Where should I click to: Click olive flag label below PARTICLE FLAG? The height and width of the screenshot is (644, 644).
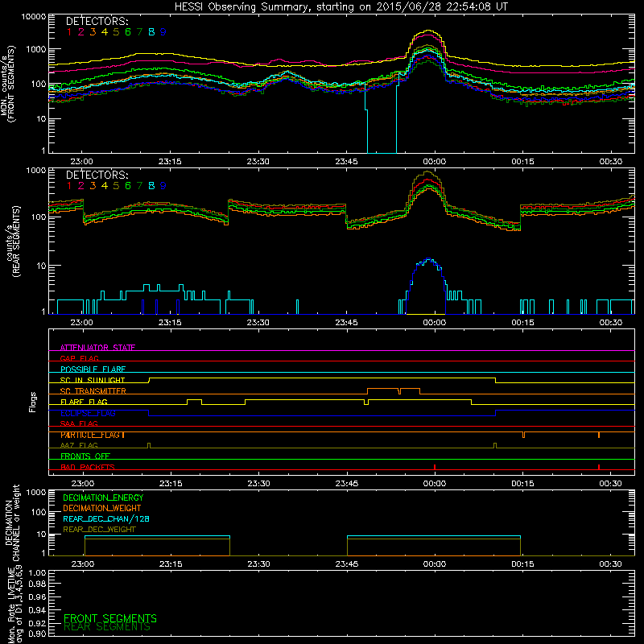point(79,445)
